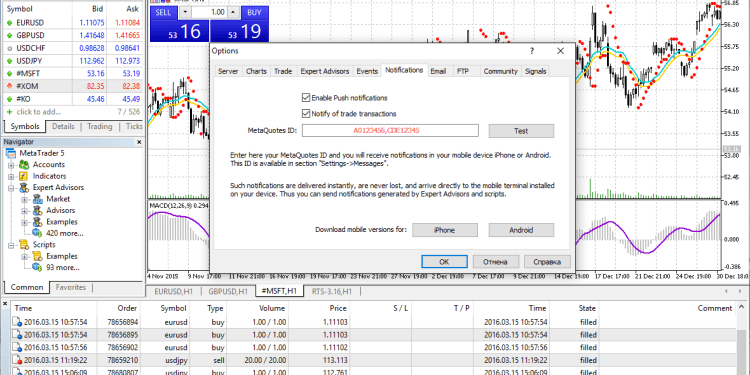The image size is (750, 375).
Task: Expand the Advisors tree node
Action: click(24, 210)
